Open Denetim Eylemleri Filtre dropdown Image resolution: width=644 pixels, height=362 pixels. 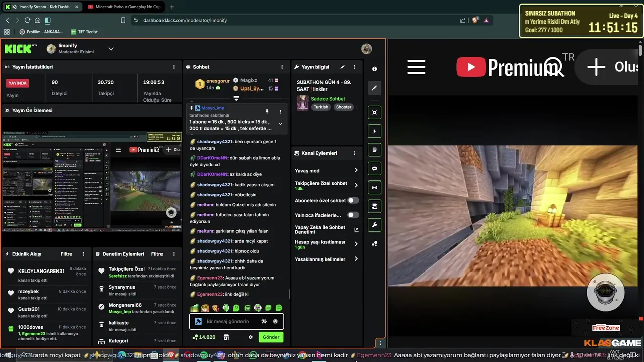coord(157,254)
